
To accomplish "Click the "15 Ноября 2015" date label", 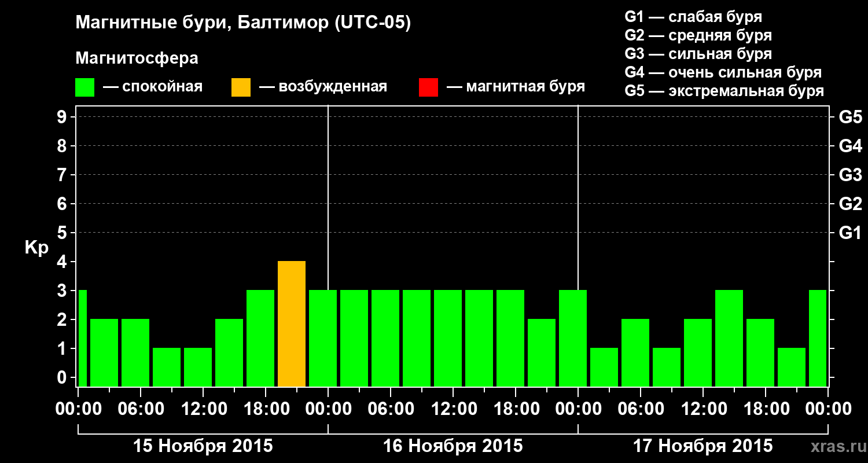I will pyautogui.click(x=203, y=446).
